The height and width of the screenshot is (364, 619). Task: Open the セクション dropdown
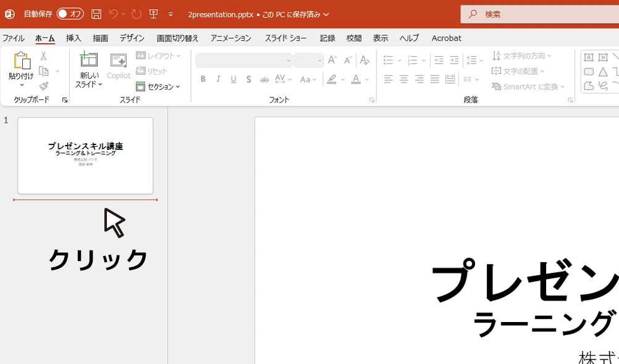[x=158, y=86]
